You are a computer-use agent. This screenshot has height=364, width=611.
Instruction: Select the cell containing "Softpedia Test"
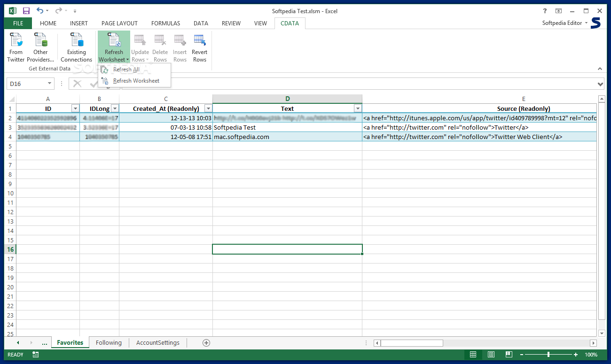point(287,127)
